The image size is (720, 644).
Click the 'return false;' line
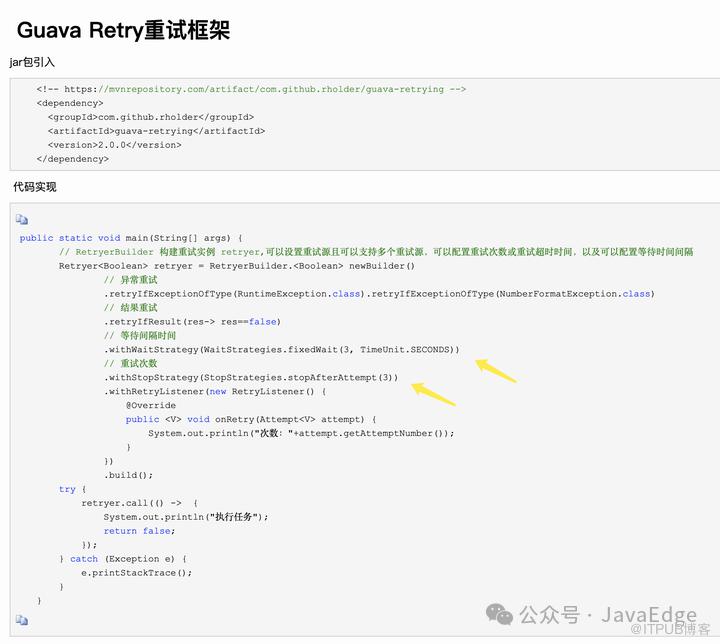[139, 531]
